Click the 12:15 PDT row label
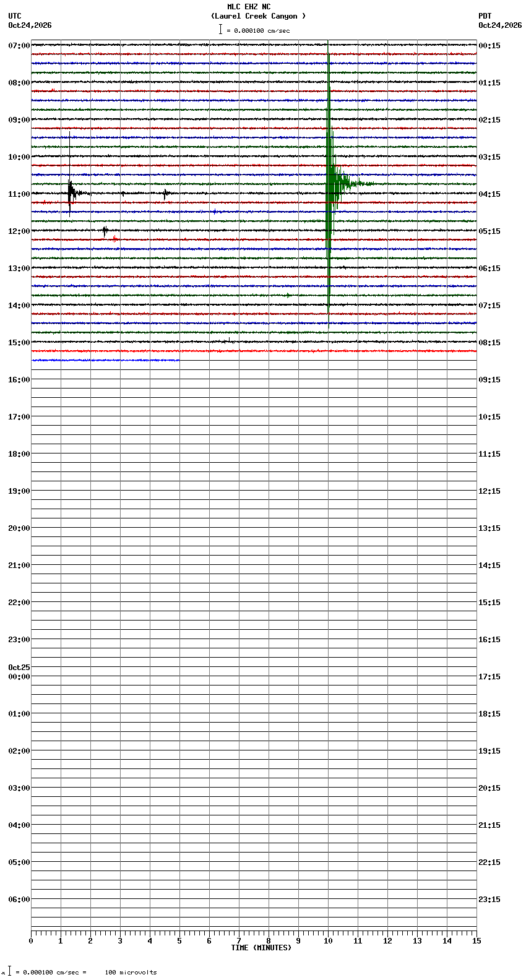The width and height of the screenshot is (526, 980). tap(489, 491)
